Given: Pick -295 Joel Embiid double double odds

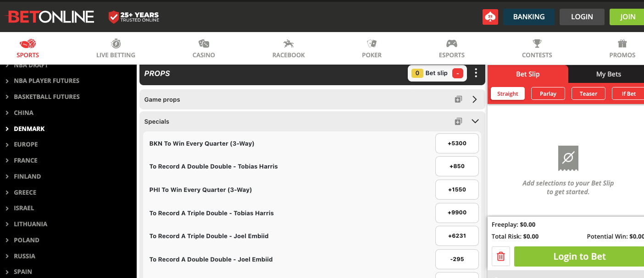Looking at the screenshot, I should 457,259.
